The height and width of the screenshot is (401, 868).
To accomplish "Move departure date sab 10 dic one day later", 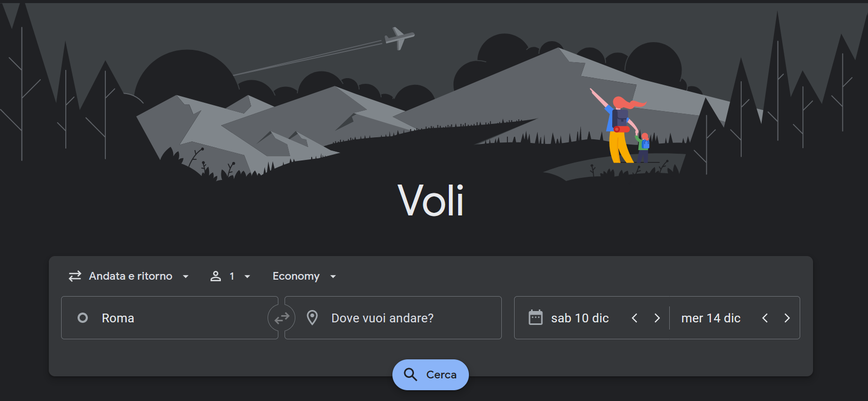I will pos(657,318).
